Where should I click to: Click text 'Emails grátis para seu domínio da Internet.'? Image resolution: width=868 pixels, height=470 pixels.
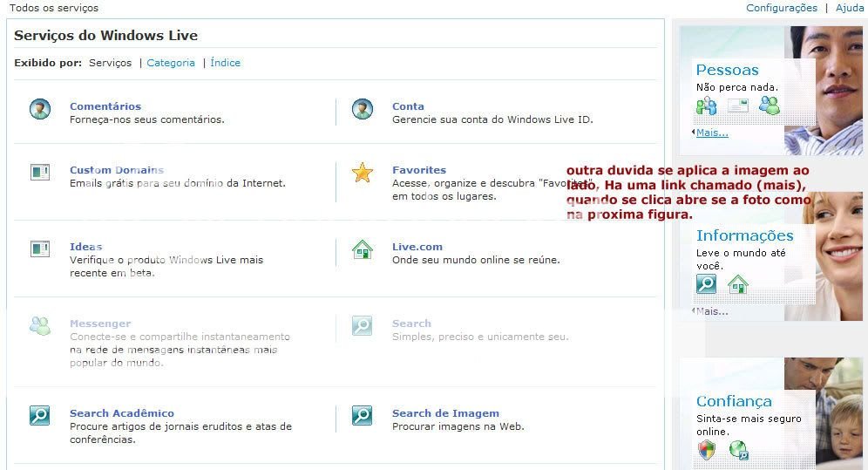178,183
